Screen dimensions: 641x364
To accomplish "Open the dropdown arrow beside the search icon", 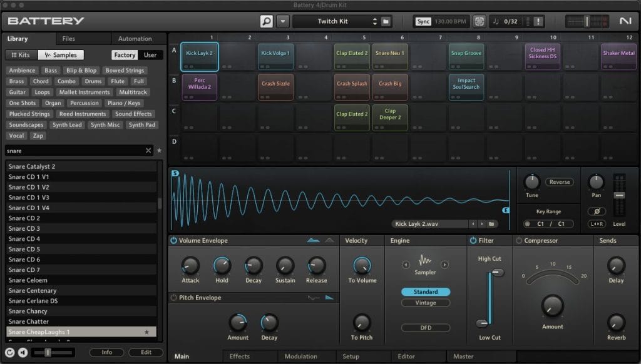I will tap(284, 21).
